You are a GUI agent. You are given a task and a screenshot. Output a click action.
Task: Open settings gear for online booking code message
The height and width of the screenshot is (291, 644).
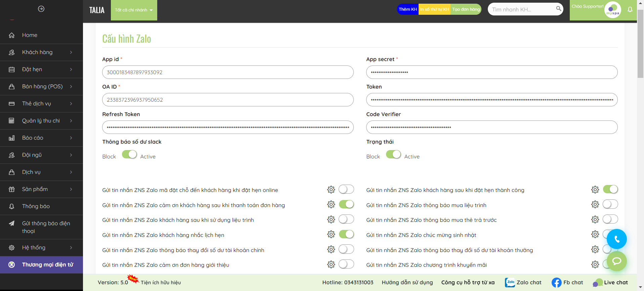[331, 190]
